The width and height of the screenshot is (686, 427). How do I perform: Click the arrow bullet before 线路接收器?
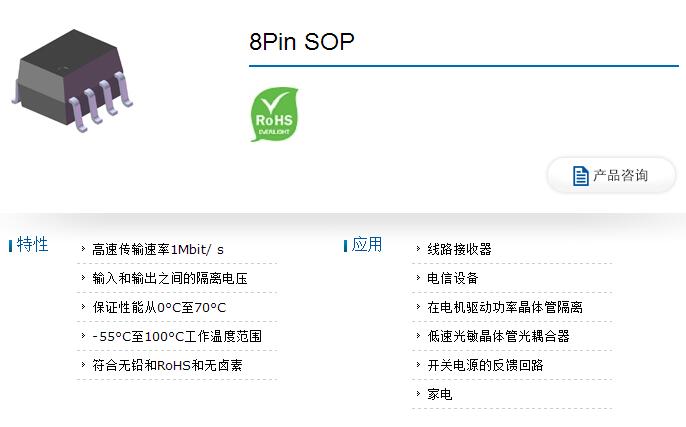tap(418, 248)
